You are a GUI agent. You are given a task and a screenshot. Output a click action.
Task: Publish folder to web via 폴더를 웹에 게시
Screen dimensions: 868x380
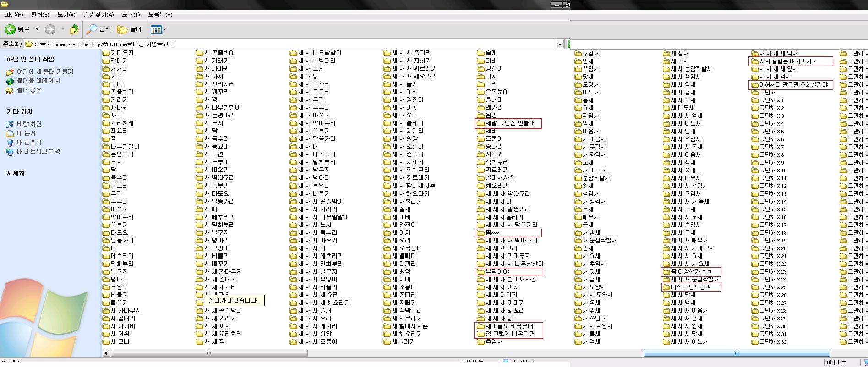pyautogui.click(x=38, y=81)
